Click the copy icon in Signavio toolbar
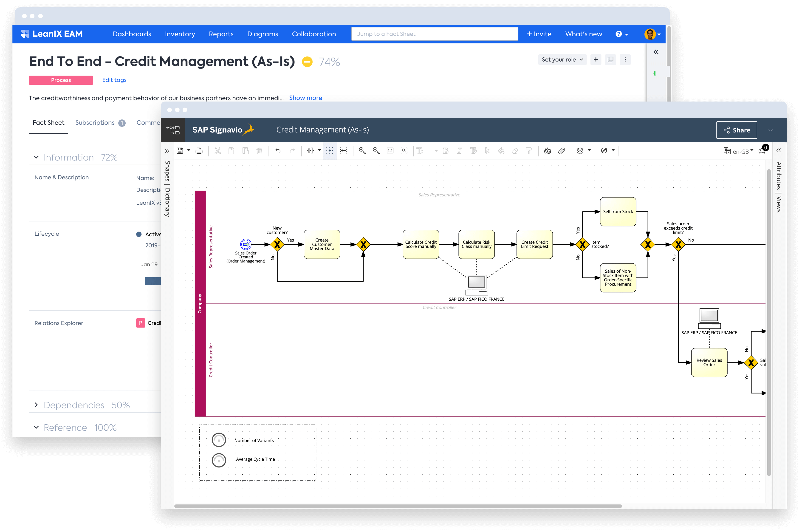 click(231, 151)
